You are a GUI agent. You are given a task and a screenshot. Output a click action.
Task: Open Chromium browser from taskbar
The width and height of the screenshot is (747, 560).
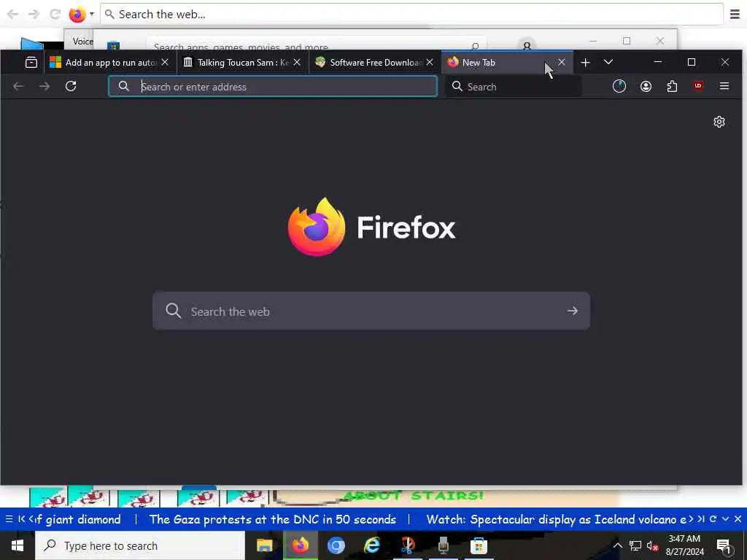pos(336,545)
